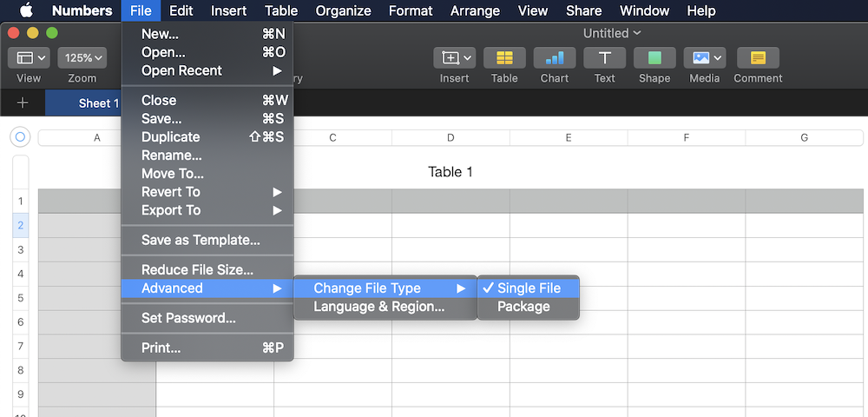Image resolution: width=868 pixels, height=417 pixels.
Task: Select row 2 header
Action: (x=21, y=225)
